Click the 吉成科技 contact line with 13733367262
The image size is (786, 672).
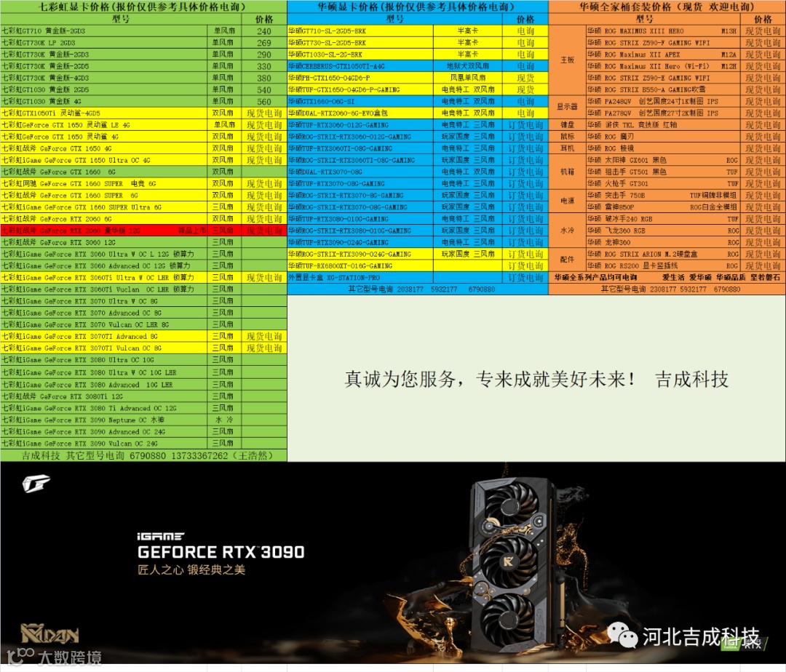click(143, 456)
